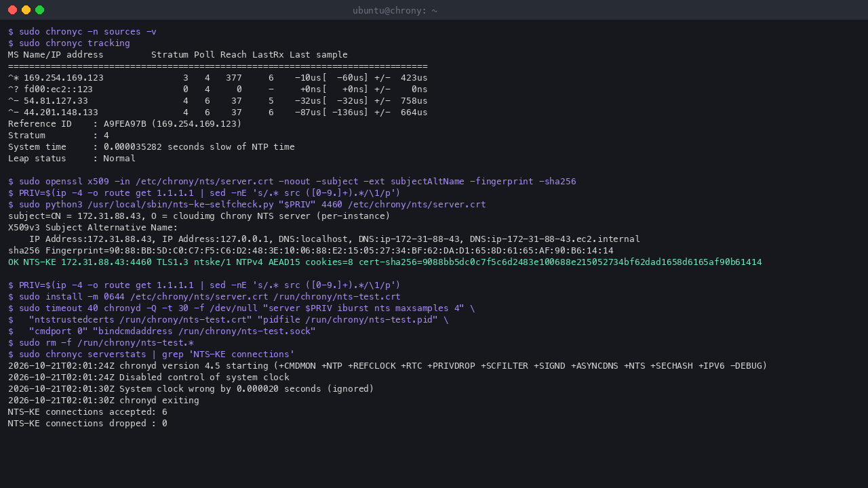Screen dimensions: 868x488
Task: Click the first PRIV=$(ip -4 -o route get) line
Action: pyautogui.click(x=204, y=193)
